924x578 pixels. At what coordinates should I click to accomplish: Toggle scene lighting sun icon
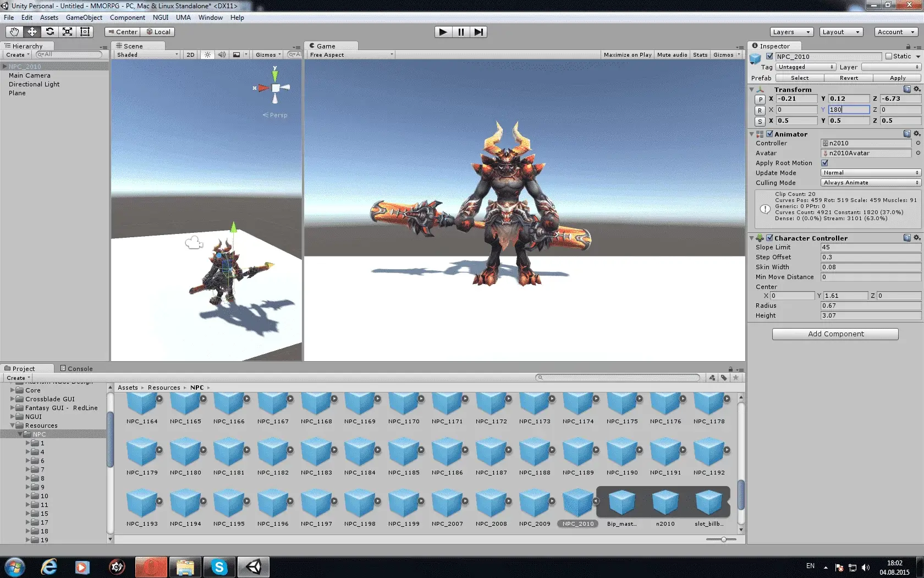[207, 55]
